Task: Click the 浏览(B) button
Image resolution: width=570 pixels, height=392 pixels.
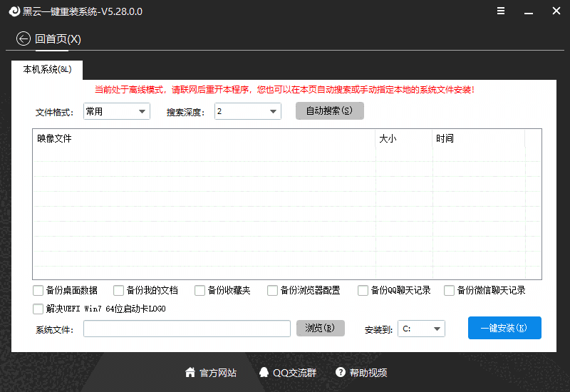Action: coord(320,329)
